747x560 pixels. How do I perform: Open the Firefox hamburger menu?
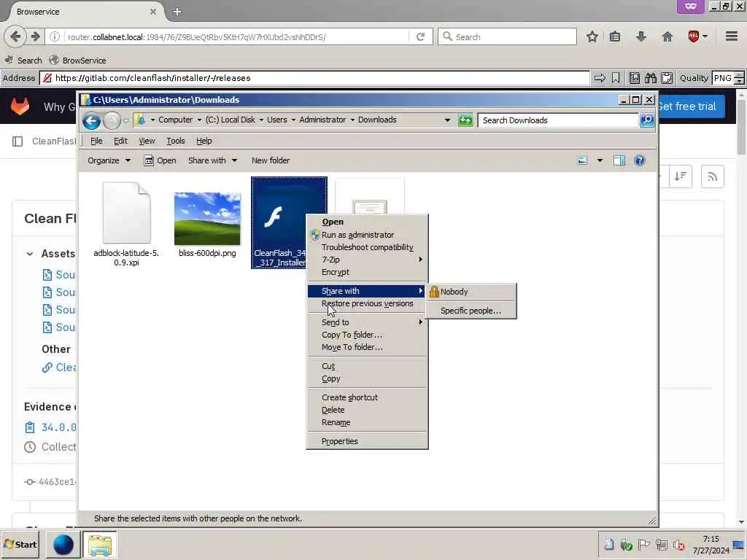[732, 36]
